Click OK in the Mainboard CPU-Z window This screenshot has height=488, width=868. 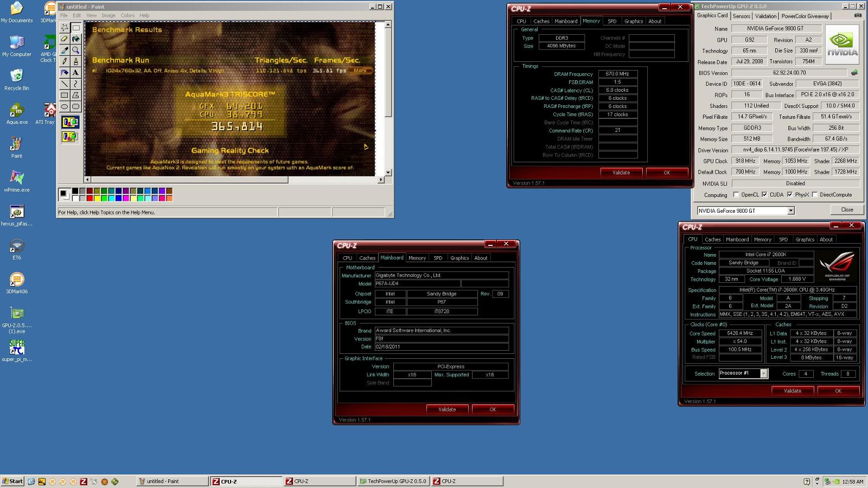point(493,409)
